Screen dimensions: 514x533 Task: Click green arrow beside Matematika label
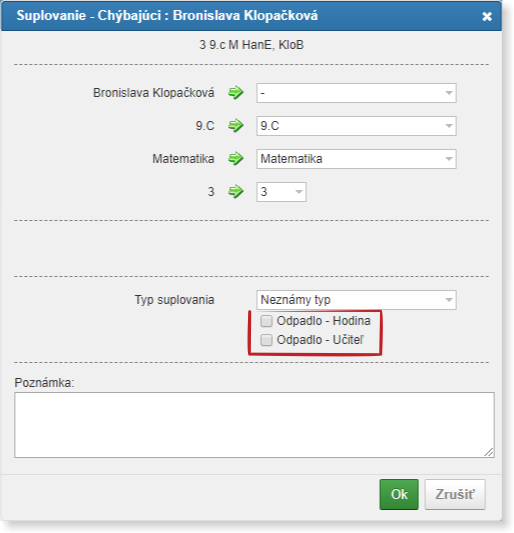click(236, 158)
